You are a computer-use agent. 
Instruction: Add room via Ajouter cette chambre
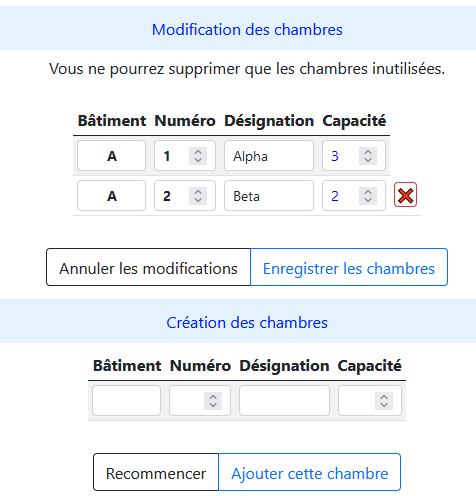point(310,472)
